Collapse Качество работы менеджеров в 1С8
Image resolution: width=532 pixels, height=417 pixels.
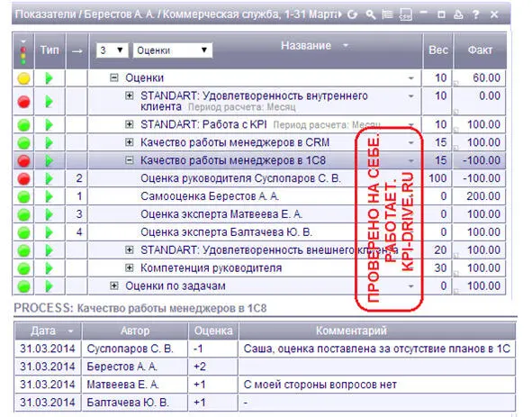[x=130, y=160]
